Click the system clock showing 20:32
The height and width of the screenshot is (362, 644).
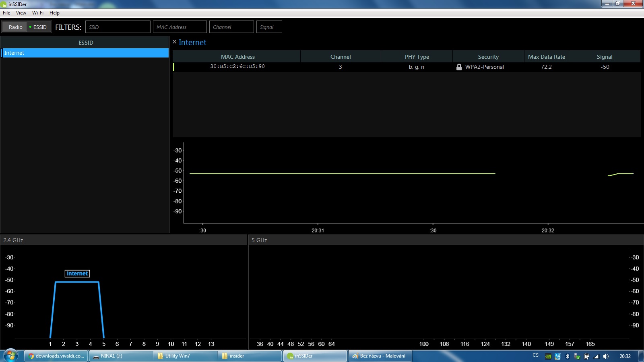click(x=625, y=356)
